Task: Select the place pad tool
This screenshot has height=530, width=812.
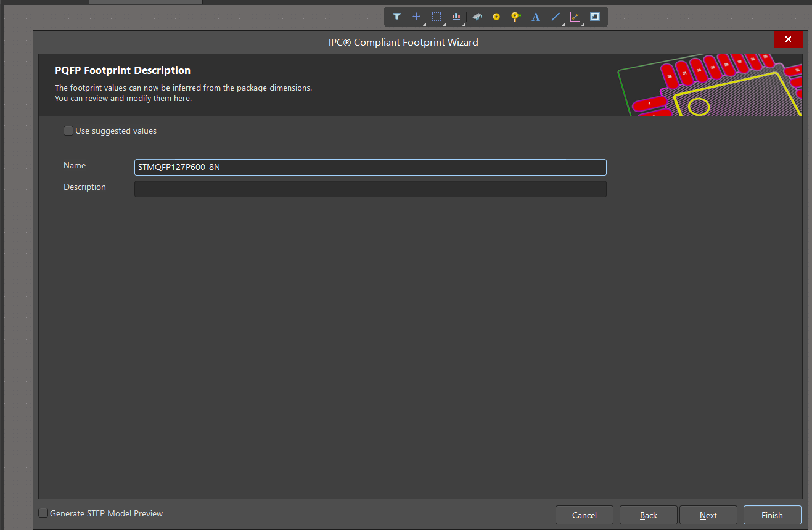Action: [x=496, y=17]
